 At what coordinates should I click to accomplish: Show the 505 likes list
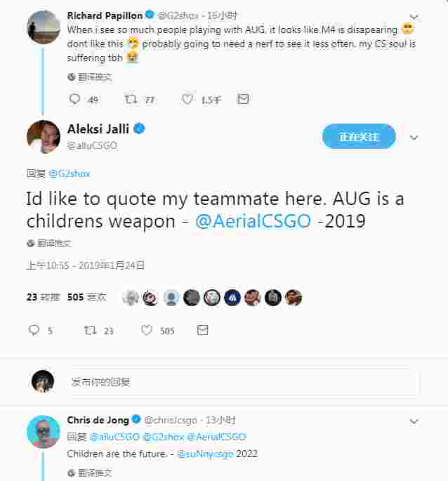coord(87,297)
